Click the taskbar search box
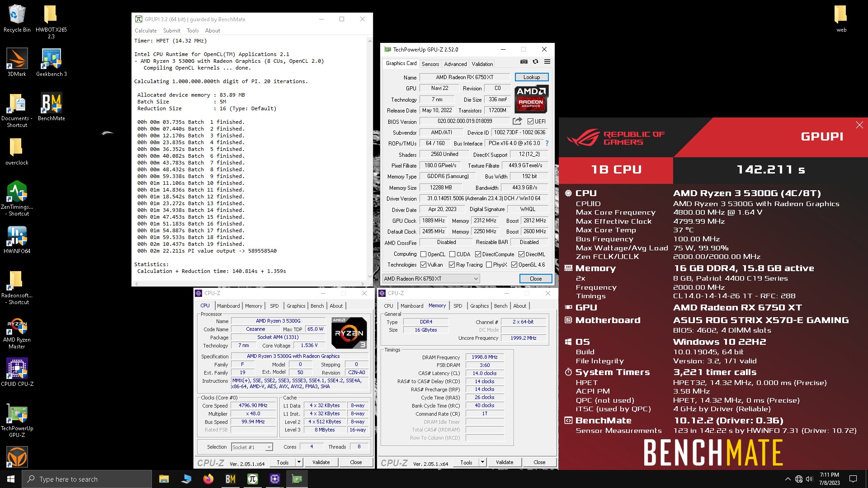Image resolution: width=868 pixels, height=488 pixels. [87, 479]
